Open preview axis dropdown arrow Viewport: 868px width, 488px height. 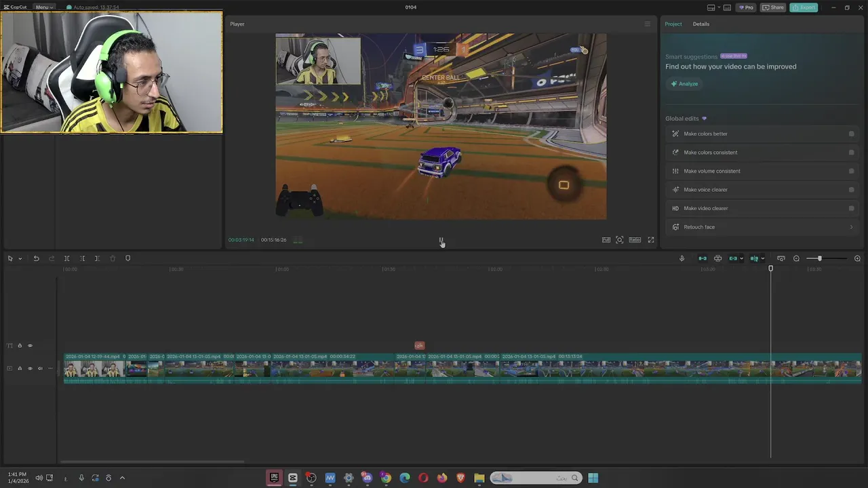click(762, 258)
